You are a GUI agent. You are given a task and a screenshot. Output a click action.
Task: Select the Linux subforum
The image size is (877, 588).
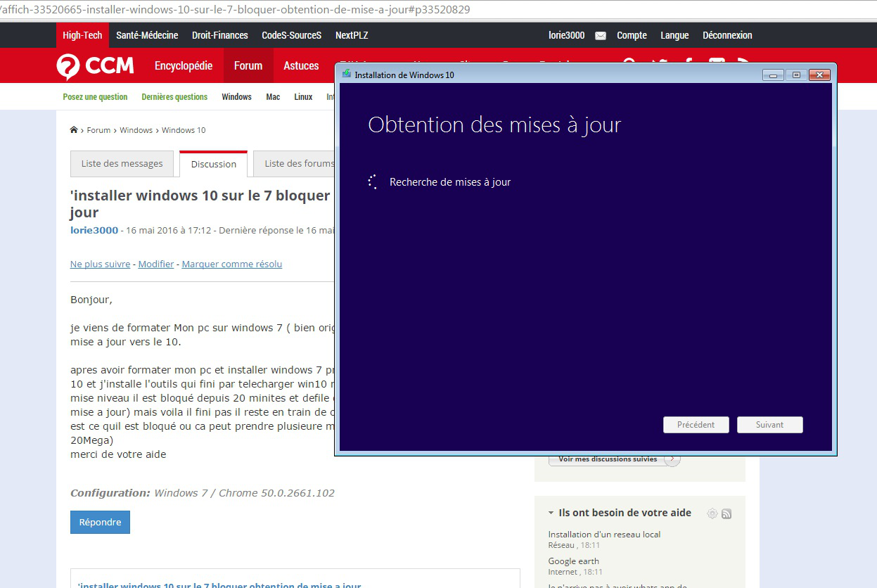pyautogui.click(x=303, y=97)
